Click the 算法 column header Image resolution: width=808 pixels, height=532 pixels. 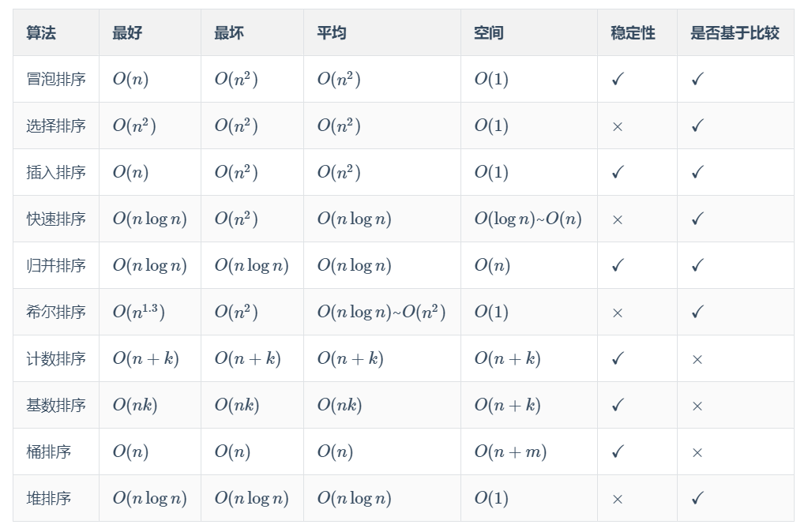tap(41, 33)
